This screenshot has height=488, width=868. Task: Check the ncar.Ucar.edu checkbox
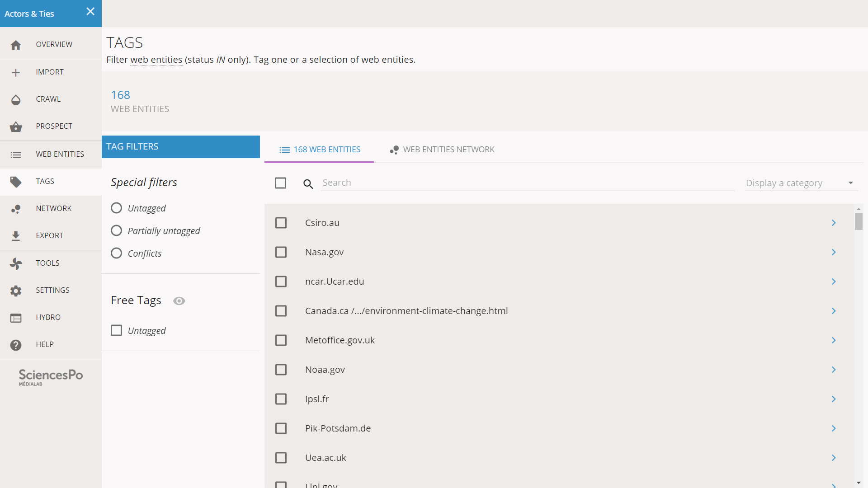(x=281, y=282)
